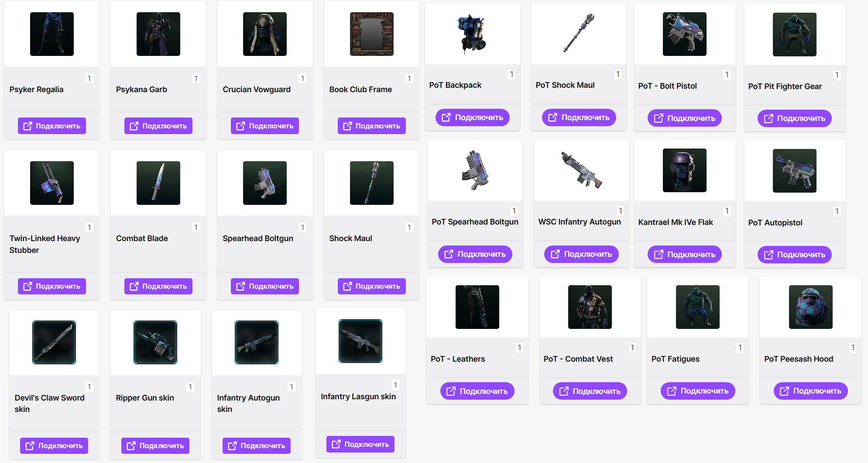The height and width of the screenshot is (463, 868).
Task: Click the Psyker Regalia item image
Action: point(52,34)
